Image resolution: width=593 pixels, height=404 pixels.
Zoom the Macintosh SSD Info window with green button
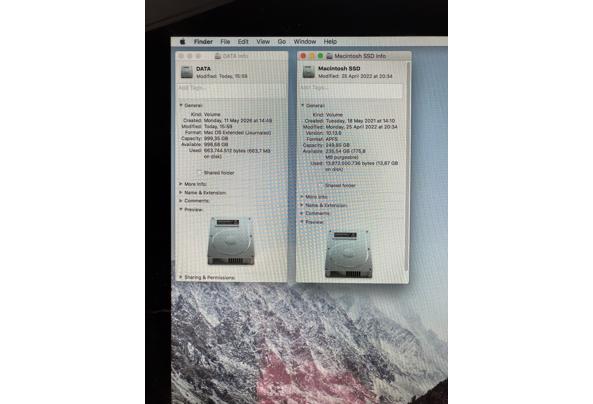click(320, 56)
